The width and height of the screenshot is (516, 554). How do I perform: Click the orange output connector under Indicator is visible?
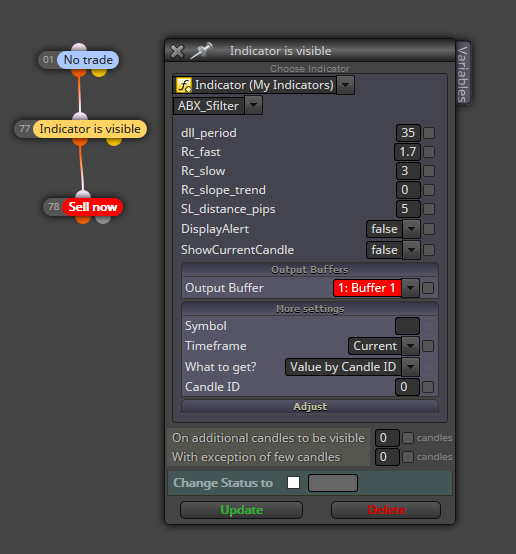click(x=80, y=141)
